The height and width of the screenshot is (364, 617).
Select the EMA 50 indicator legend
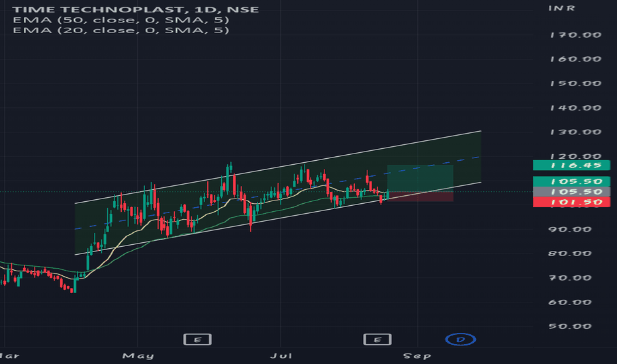120,20
